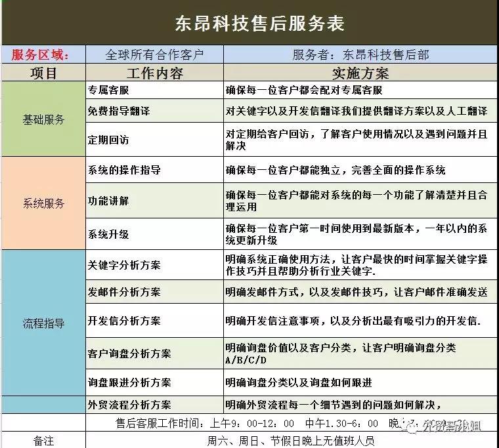Click the red 服务区域 label cell
Screen dimensions: 499x448
[43, 54]
